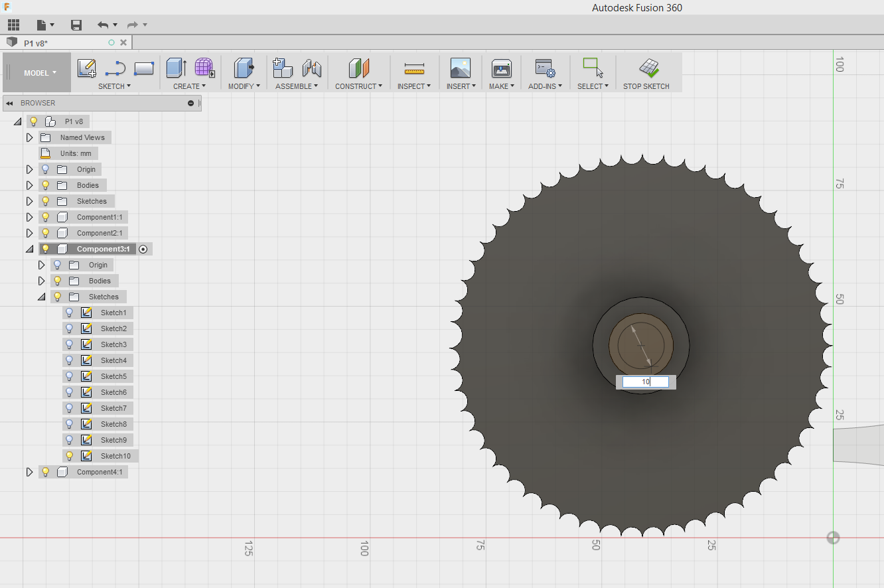
Task: Select the Select tool icon
Action: click(592, 68)
